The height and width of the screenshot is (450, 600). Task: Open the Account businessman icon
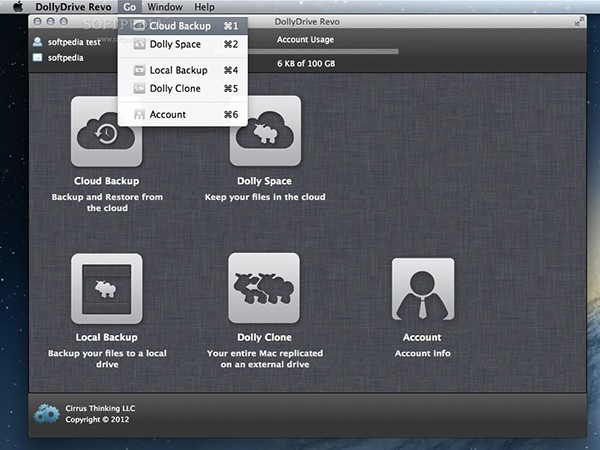pyautogui.click(x=423, y=289)
